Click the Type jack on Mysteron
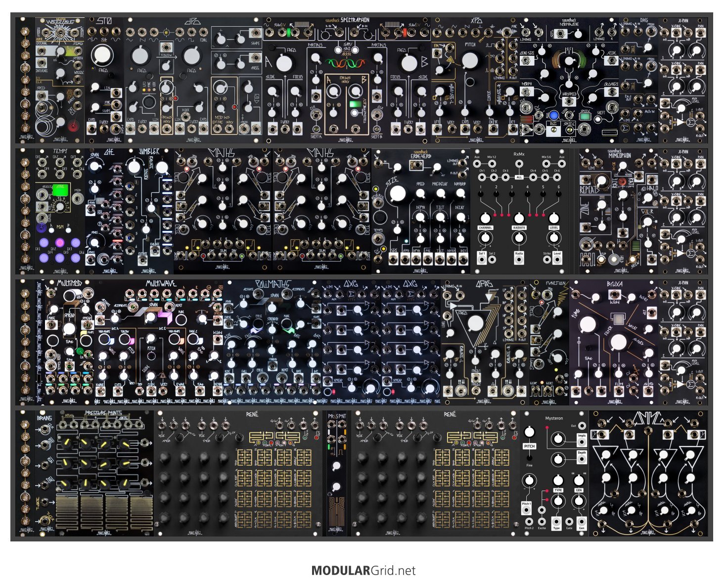Viewport: 728px width, 581px height. (556, 521)
